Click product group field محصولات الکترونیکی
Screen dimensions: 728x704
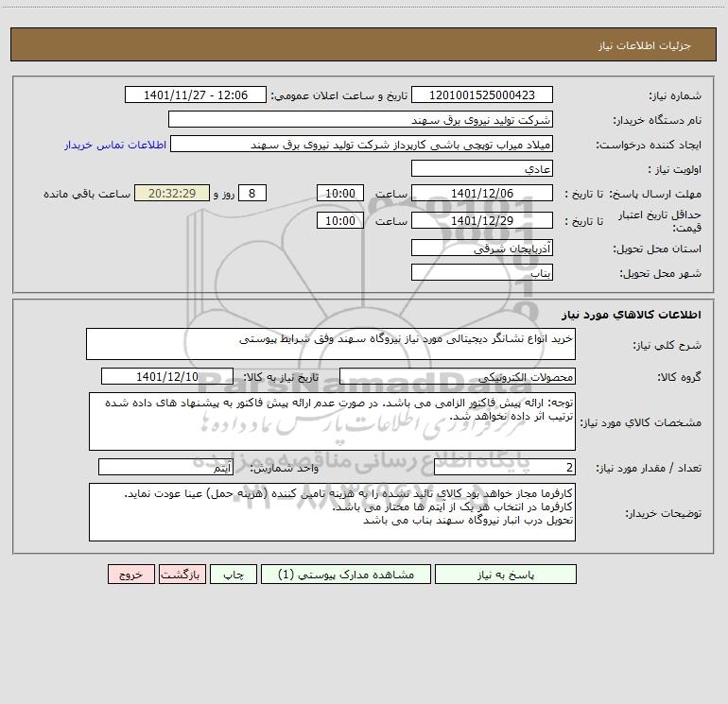(x=458, y=376)
